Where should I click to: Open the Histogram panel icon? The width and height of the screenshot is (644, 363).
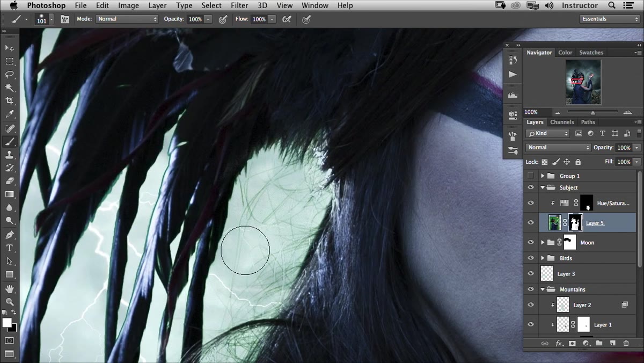tap(513, 95)
